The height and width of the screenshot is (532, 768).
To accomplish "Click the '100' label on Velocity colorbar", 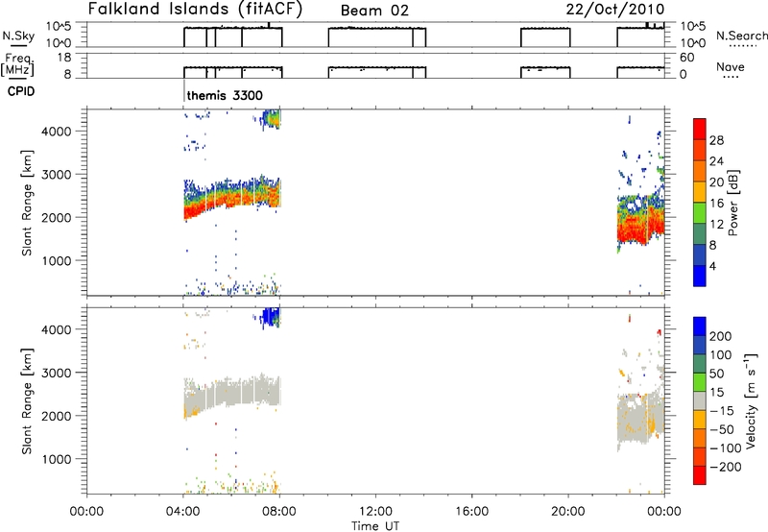I will 720,355.
